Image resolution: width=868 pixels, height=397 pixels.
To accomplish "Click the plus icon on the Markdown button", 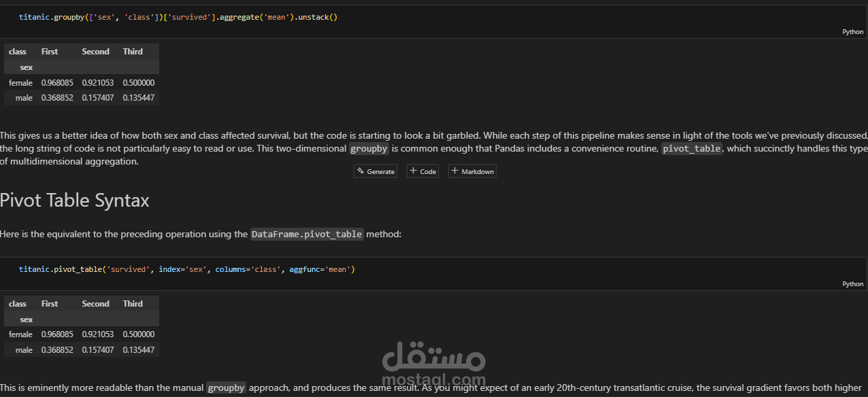I will click(456, 171).
